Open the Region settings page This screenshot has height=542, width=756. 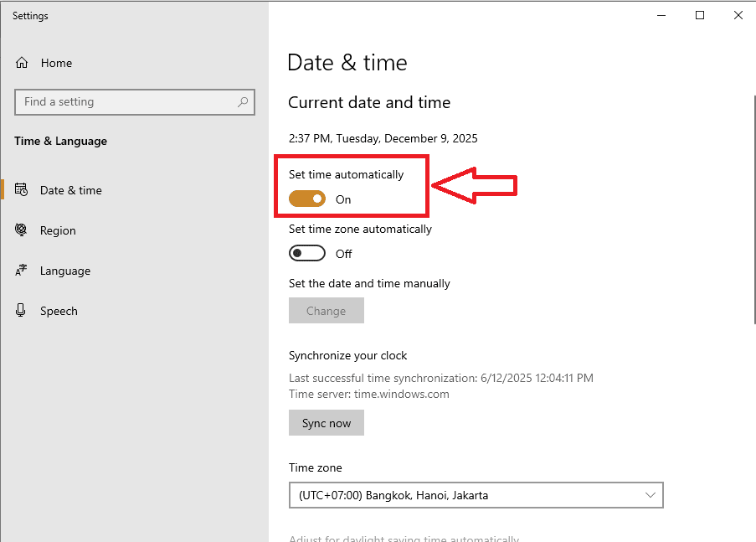click(58, 230)
